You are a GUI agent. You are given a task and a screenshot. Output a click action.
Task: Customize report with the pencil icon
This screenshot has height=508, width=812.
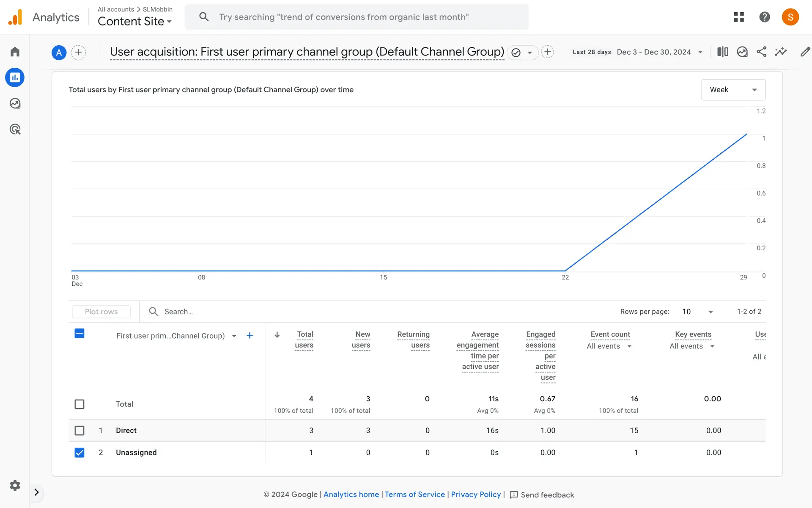pos(805,52)
